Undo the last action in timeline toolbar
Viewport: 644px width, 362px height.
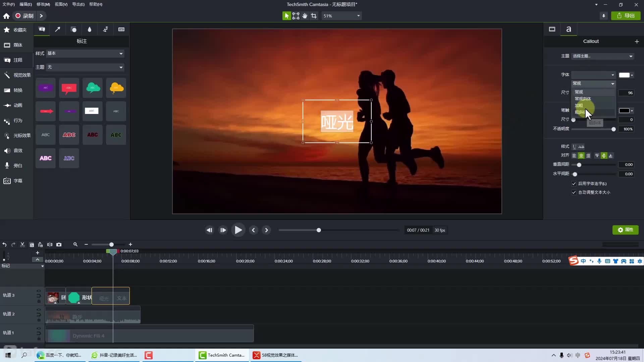(x=4, y=245)
